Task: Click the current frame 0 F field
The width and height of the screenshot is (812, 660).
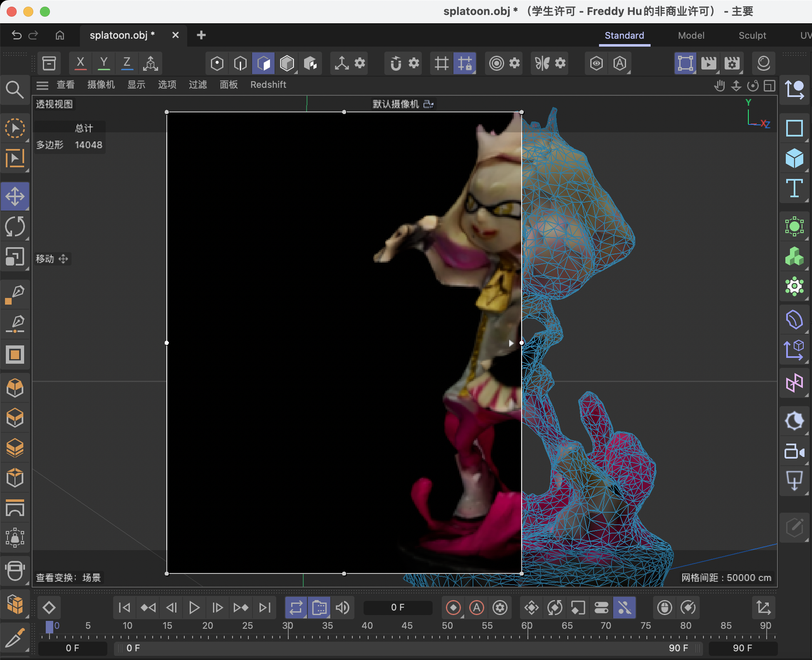Action: (397, 608)
